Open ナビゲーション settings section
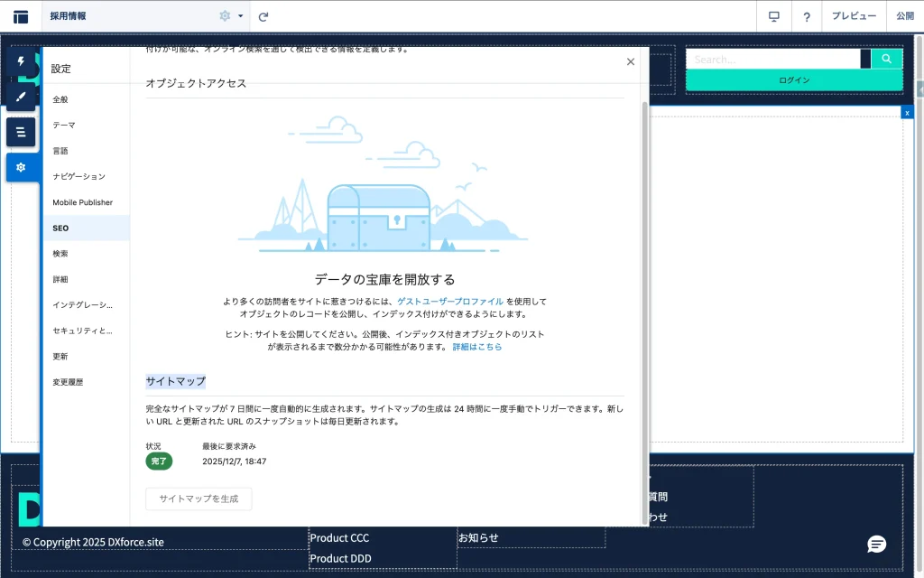 click(x=79, y=177)
